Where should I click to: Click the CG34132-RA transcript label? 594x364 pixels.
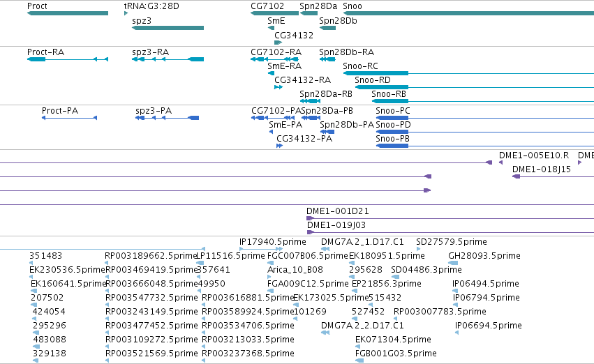(x=303, y=79)
